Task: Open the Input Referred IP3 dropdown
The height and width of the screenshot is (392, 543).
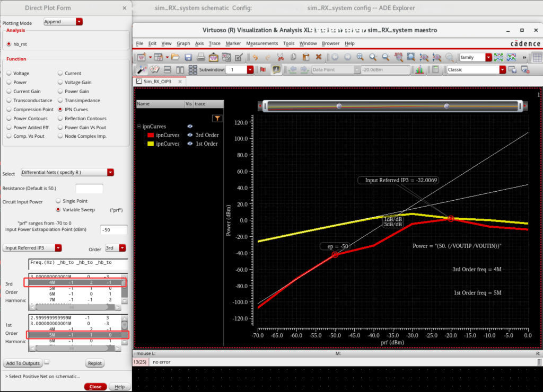Action: pos(58,248)
